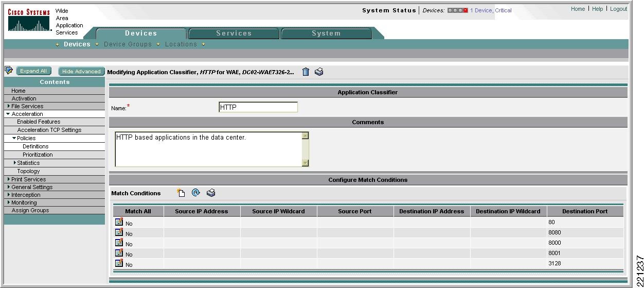The height and width of the screenshot is (288, 644).
Task: Click the destination port value 8080
Action: point(555,232)
